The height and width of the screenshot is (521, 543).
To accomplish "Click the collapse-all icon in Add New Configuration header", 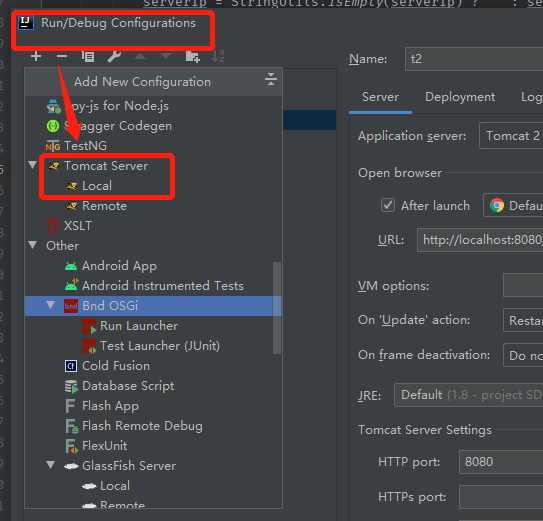I will click(x=270, y=79).
